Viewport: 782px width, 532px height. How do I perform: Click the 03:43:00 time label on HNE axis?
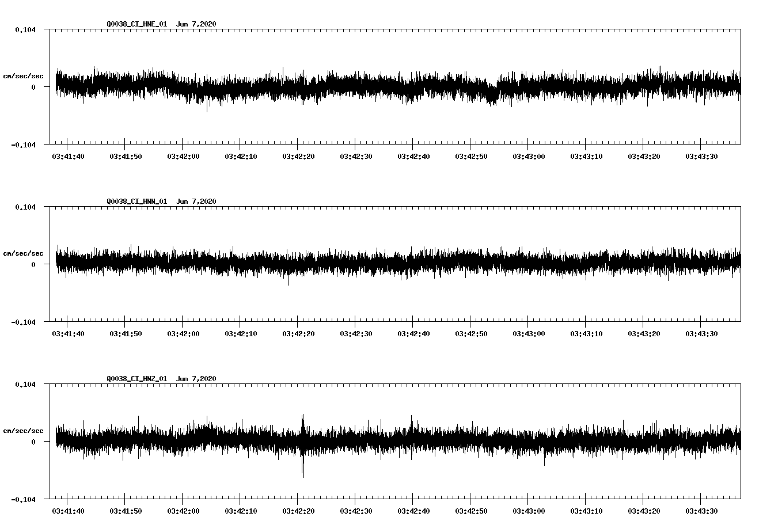pyautogui.click(x=529, y=156)
